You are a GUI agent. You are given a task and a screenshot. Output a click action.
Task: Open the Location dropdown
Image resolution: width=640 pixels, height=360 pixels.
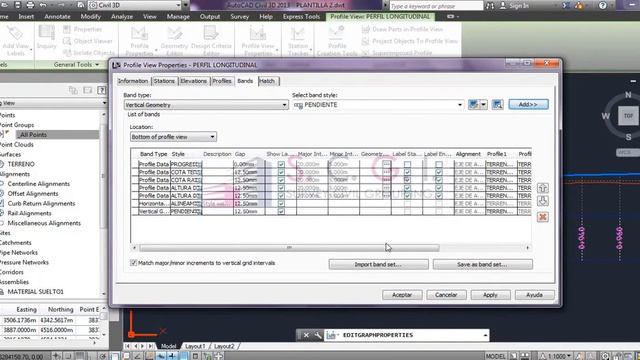[x=173, y=137]
